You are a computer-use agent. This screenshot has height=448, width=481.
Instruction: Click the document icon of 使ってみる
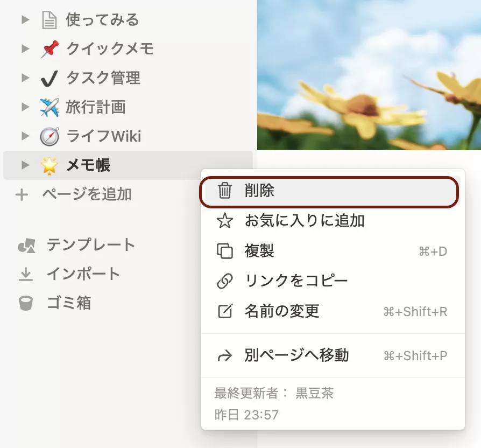[49, 20]
